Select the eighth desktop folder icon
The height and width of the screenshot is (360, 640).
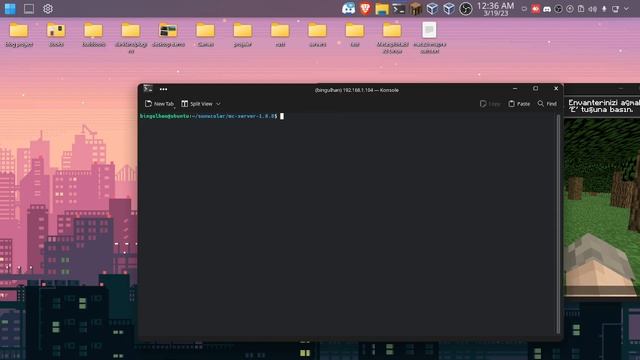click(280, 35)
